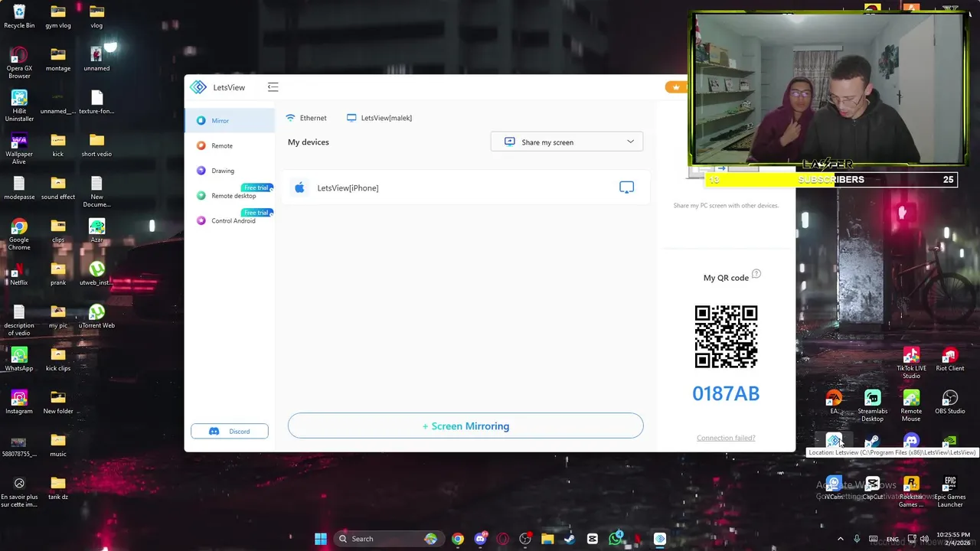Click the mirror icon beside LetsView[iPhone]

pos(626,187)
